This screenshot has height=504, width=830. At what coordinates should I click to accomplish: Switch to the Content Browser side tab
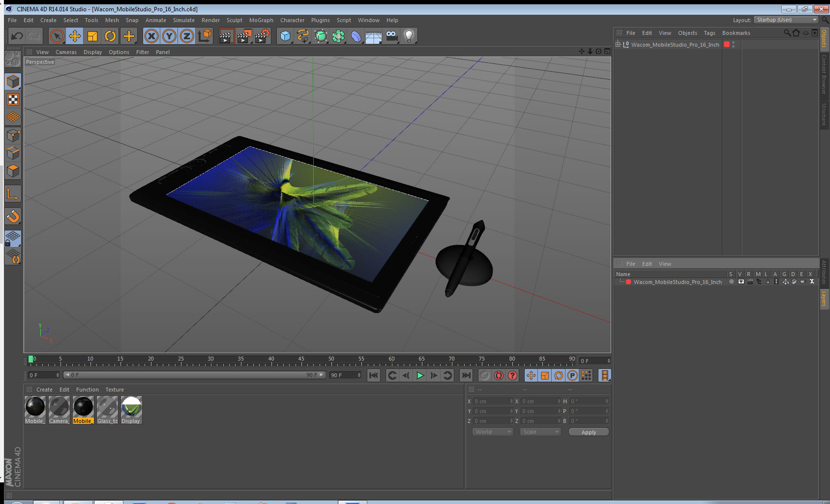[x=824, y=74]
